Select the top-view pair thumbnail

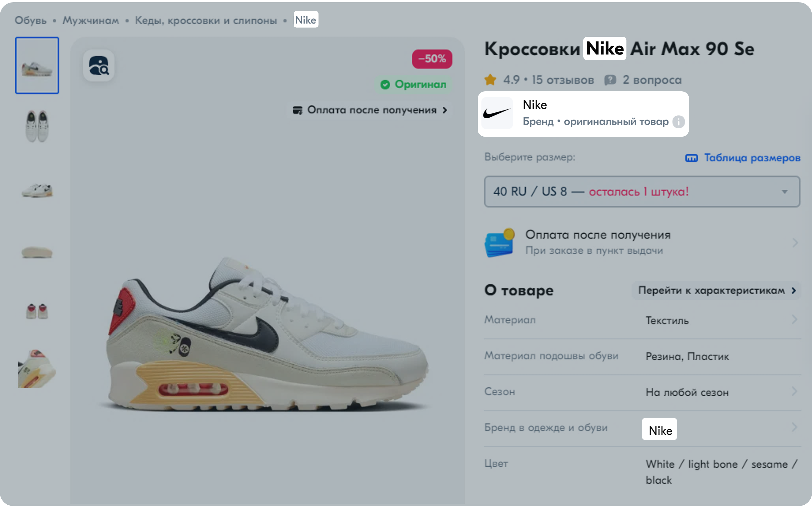click(37, 126)
